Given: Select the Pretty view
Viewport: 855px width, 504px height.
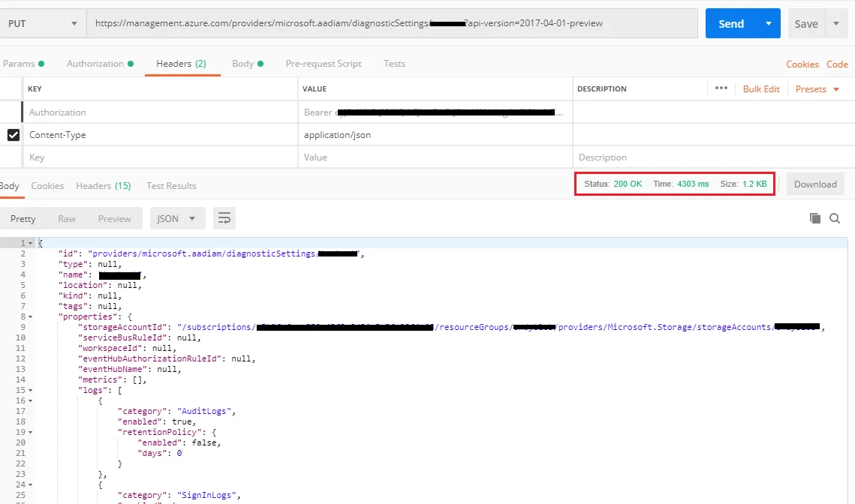Looking at the screenshot, I should click(23, 218).
